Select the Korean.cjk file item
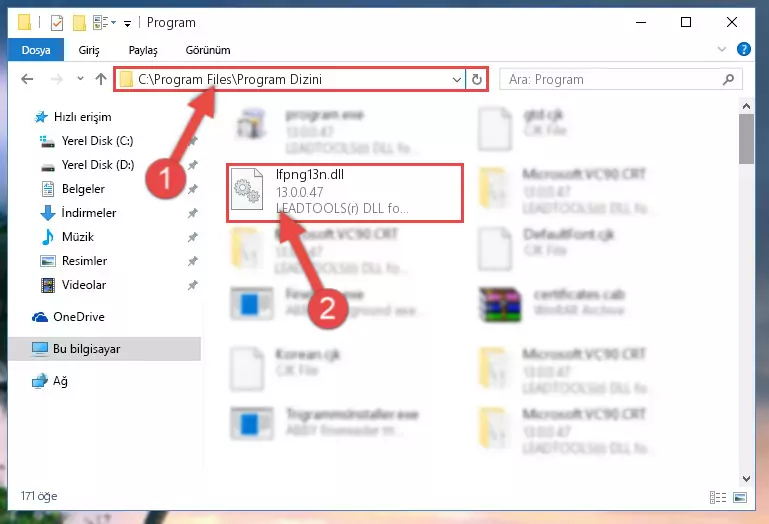This screenshot has height=524, width=769. (285, 368)
